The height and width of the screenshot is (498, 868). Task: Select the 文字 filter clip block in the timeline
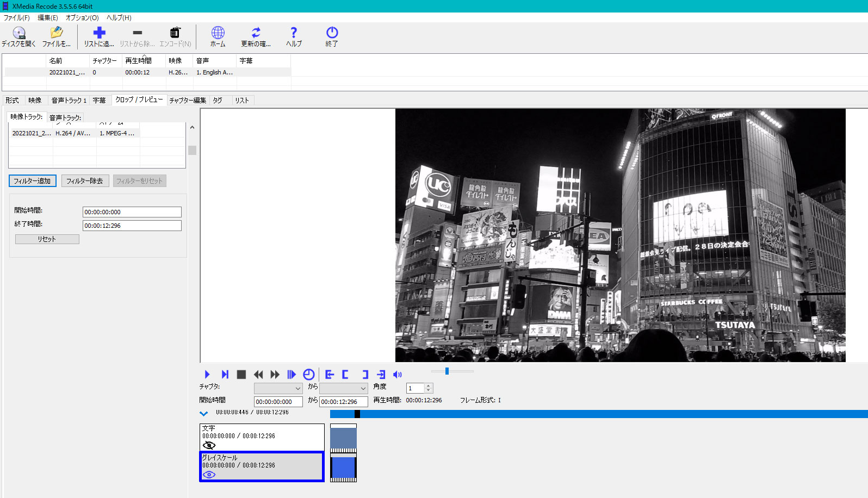pyautogui.click(x=343, y=438)
